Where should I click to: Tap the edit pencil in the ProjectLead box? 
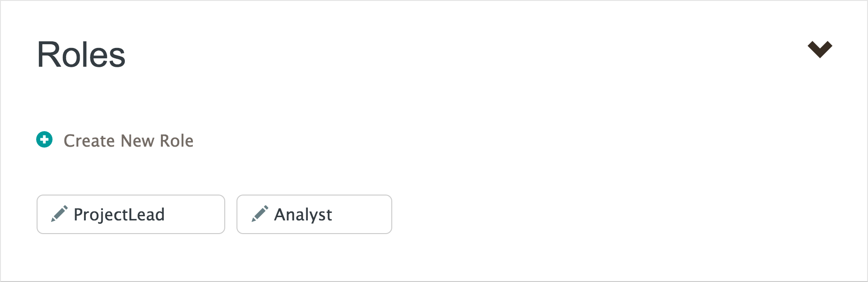point(60,214)
